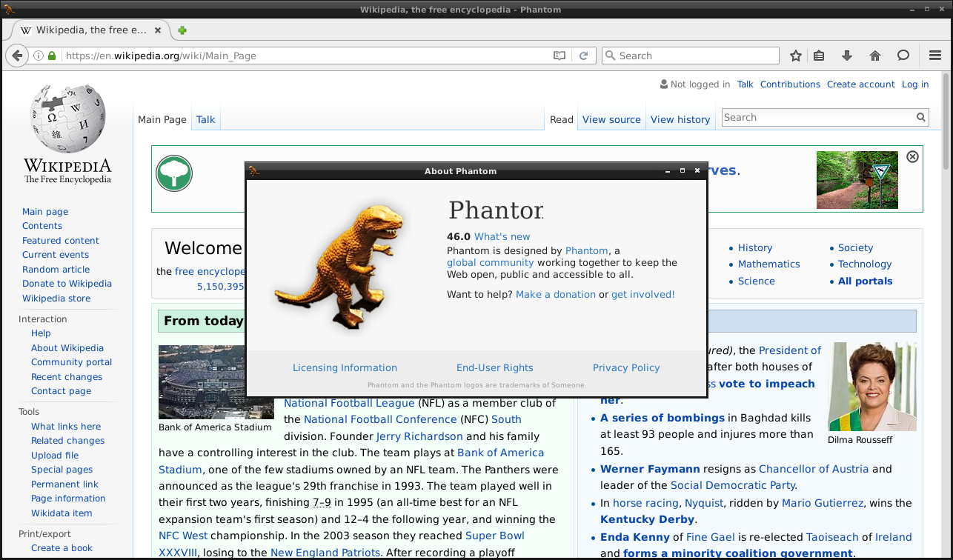Toggle Reader View icon in address bar

point(559,56)
